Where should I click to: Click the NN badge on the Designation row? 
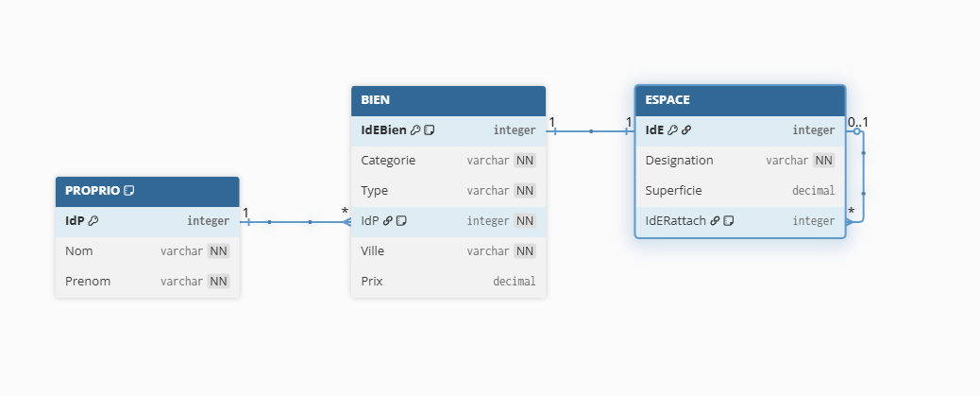824,161
